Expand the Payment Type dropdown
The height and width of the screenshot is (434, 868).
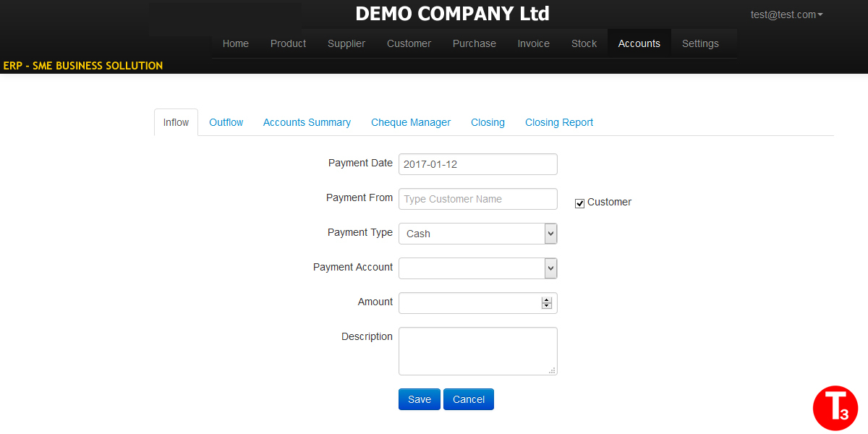coord(478,234)
